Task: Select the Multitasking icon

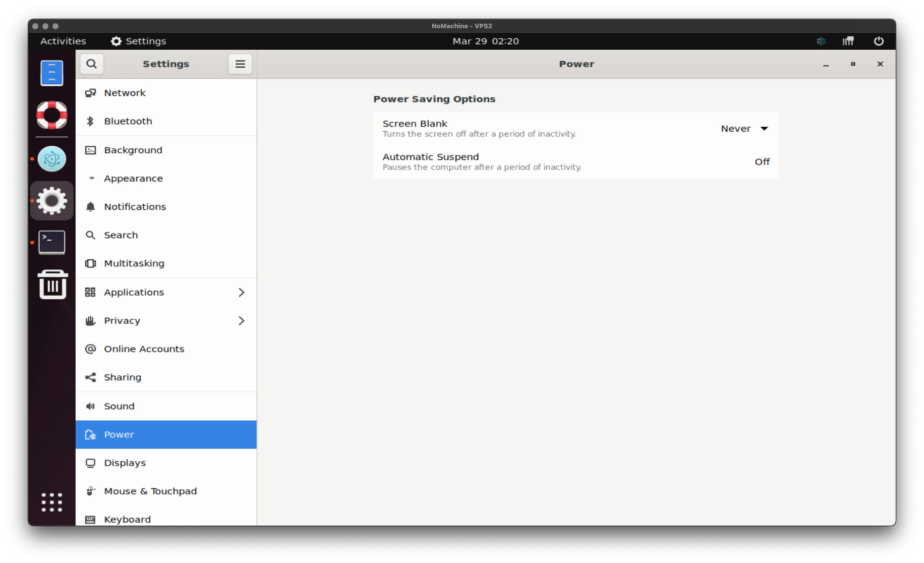Action: click(91, 263)
